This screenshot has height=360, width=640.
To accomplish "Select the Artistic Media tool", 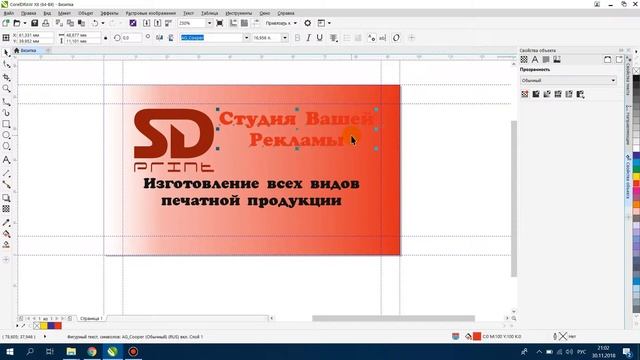I will tap(7, 113).
